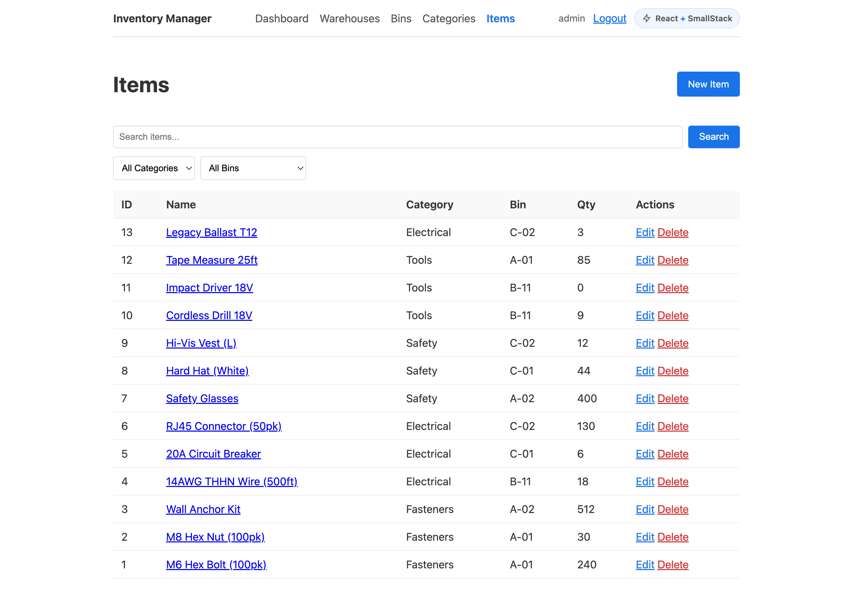
Task: Edit the M6 Hex Bolt (100pk) row
Action: point(645,565)
